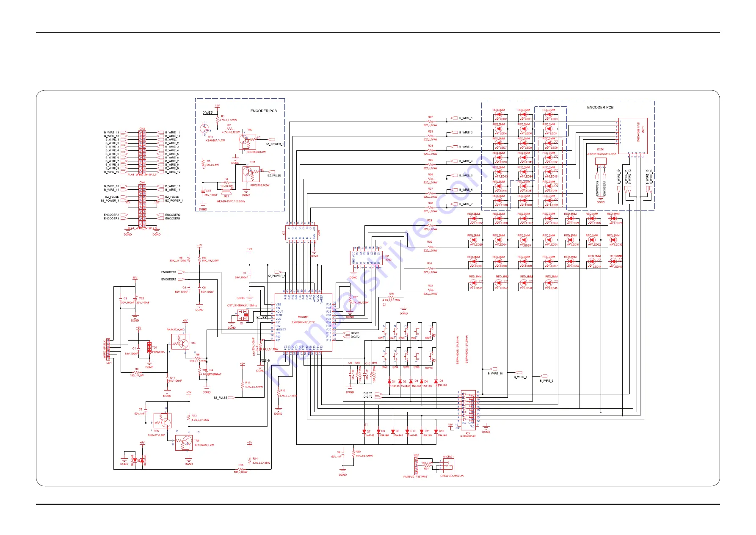Screen dimensions: 756x535
Task: Select the IC2 chip symbol
Action: pyautogui.click(x=301, y=232)
